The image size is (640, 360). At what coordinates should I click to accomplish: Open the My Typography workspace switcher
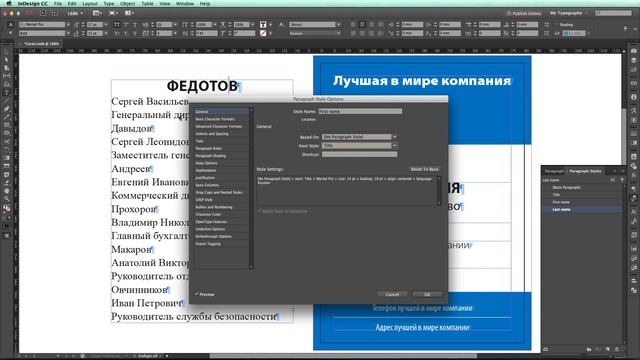point(568,13)
